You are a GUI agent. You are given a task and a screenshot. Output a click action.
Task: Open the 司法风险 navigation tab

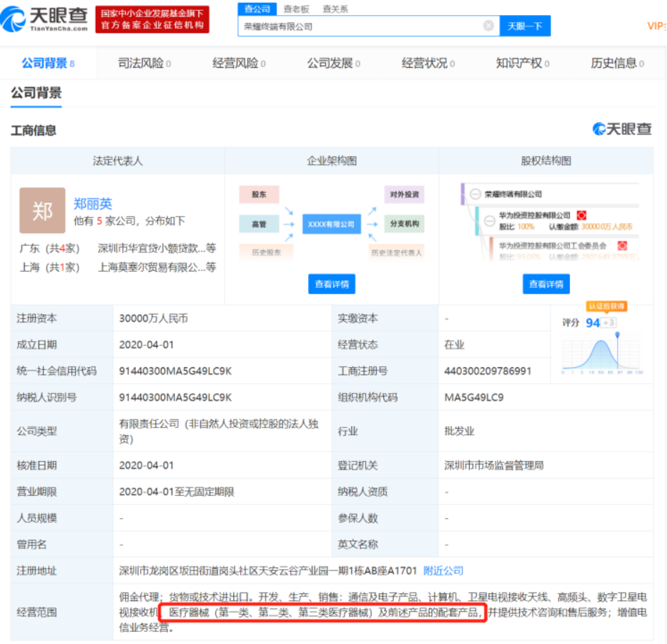144,64
